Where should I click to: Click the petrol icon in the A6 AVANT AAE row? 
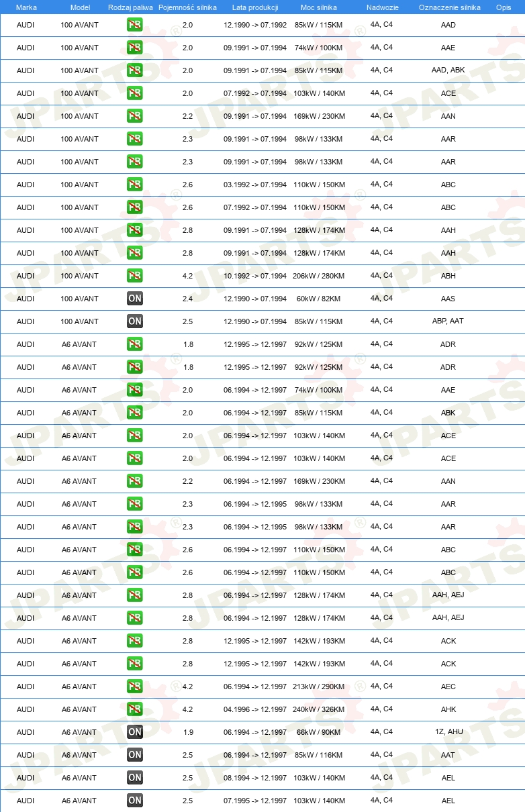point(135,390)
